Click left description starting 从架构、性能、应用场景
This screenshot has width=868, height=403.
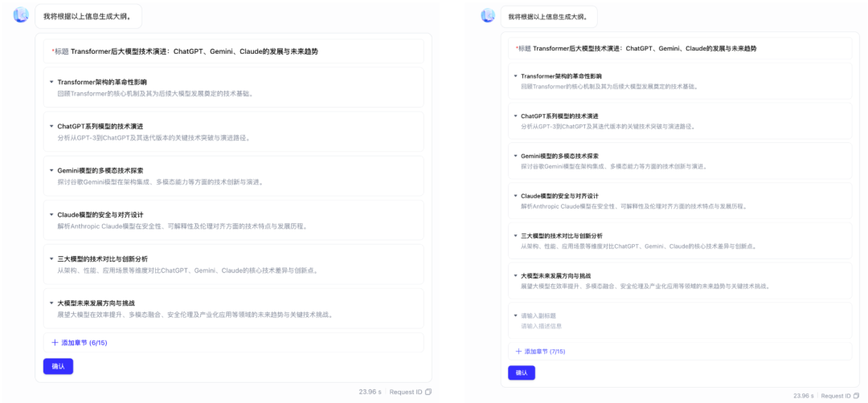188,271
